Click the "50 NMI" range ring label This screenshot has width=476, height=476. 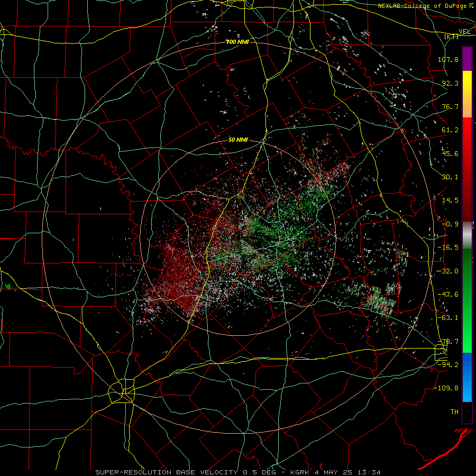pos(238,140)
